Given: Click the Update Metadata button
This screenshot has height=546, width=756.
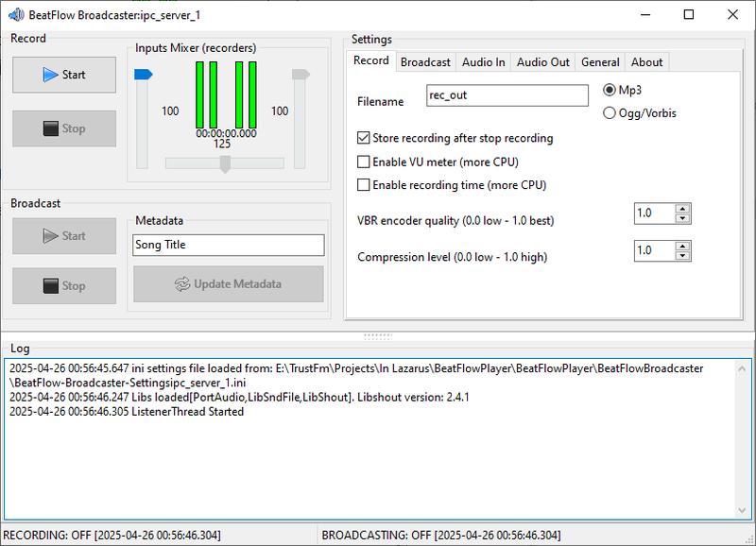Looking at the screenshot, I should point(229,284).
